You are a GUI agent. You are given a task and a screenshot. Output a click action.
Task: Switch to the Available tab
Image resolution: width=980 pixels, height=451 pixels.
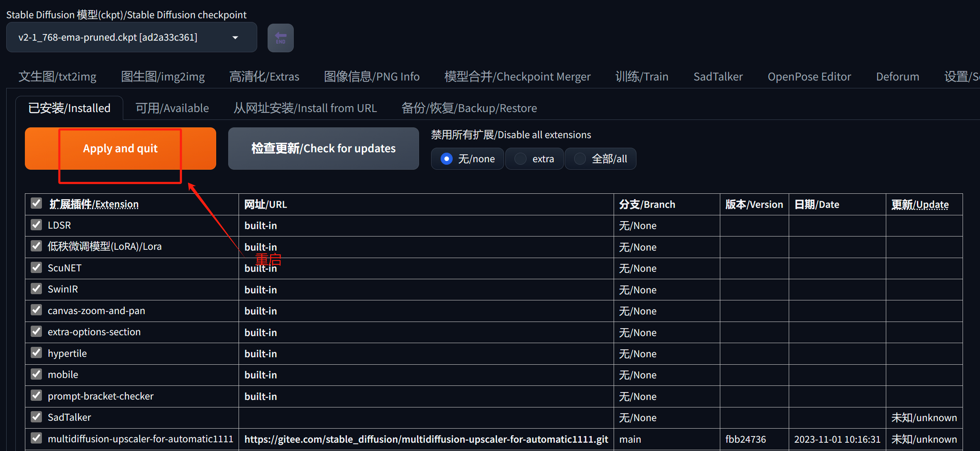[172, 108]
